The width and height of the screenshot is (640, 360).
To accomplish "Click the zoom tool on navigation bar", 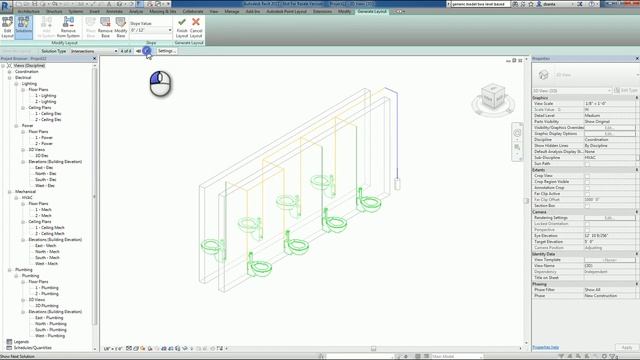I will pyautogui.click(x=517, y=147).
